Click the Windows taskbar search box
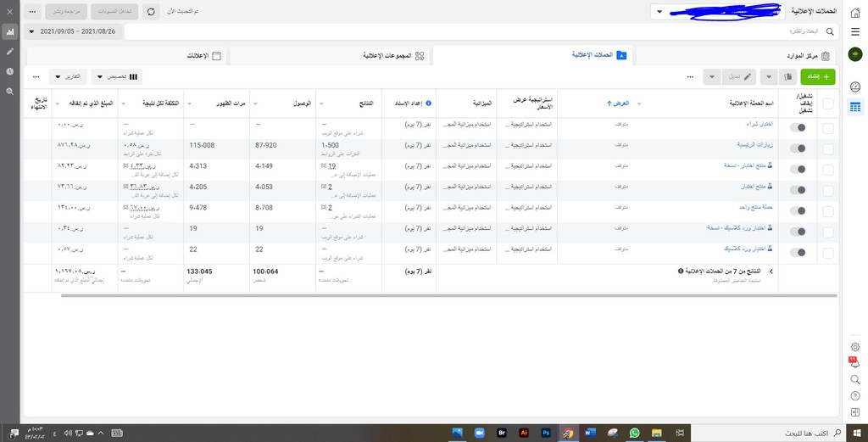Image resolution: width=868 pixels, height=442 pixels. point(768,434)
